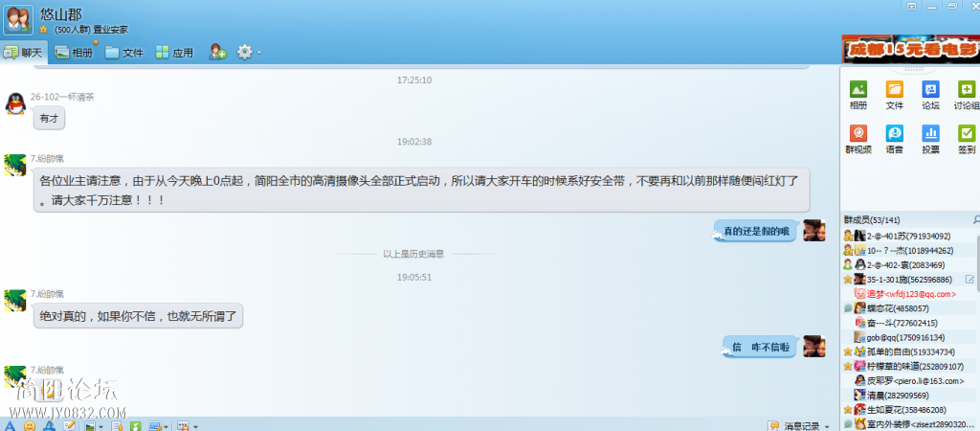Open the 投票 voting icon
This screenshot has height=431, width=980.
pyautogui.click(x=930, y=133)
